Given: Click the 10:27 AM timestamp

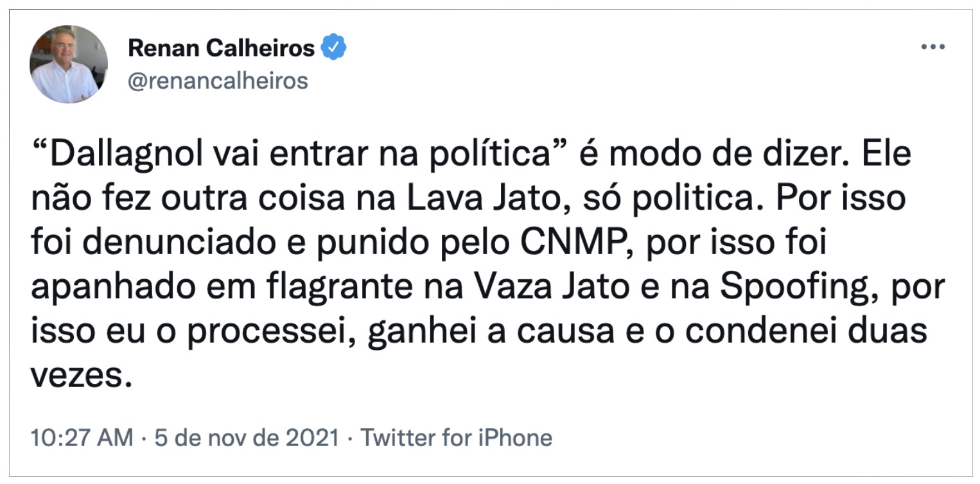Looking at the screenshot, I should [82, 438].
